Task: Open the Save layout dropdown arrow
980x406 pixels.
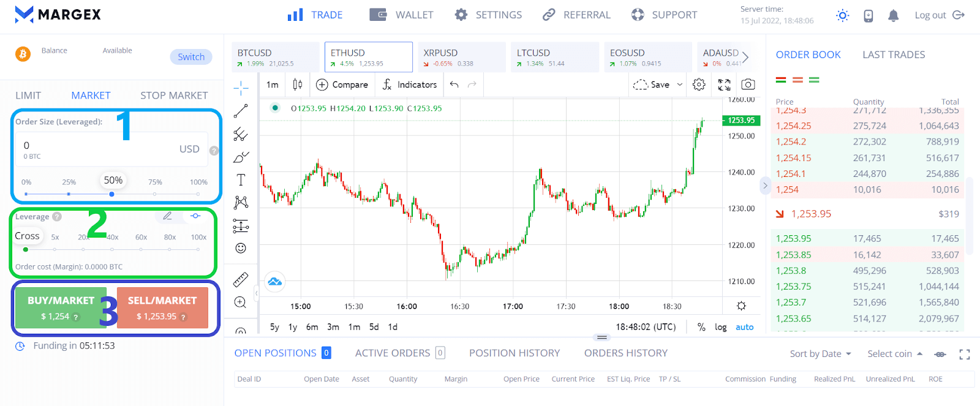Action: (x=680, y=85)
